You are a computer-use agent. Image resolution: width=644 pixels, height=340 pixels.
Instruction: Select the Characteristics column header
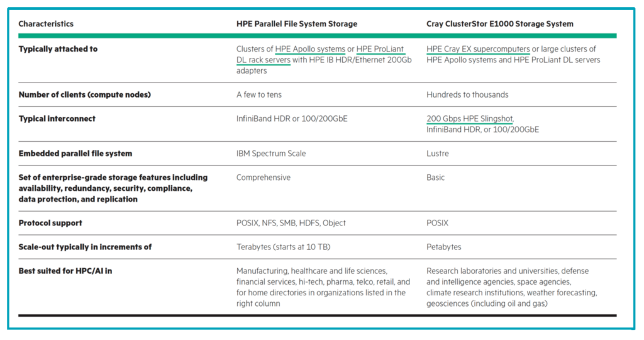[x=46, y=24]
